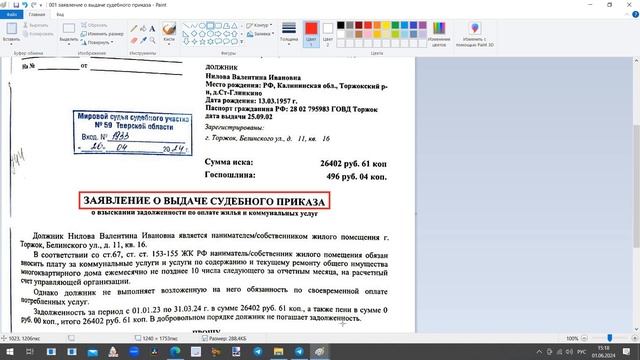Select the Curve shape
Image resolution: width=640 pixels, height=360 pixels.
[x=194, y=26]
